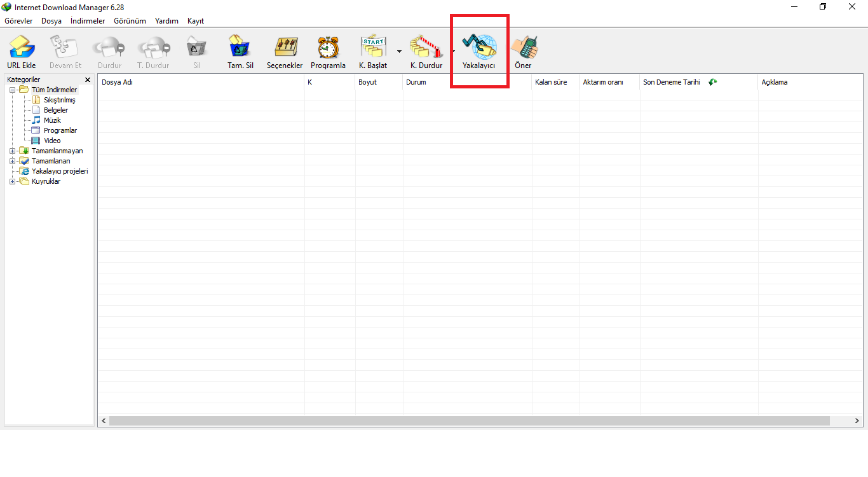
Task: Click the horizontal scrollbar right arrow
Action: [857, 421]
